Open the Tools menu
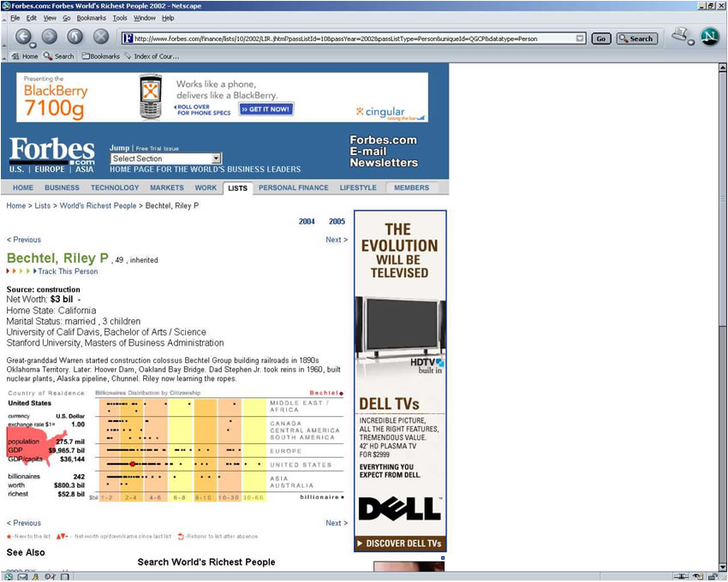 [120, 18]
